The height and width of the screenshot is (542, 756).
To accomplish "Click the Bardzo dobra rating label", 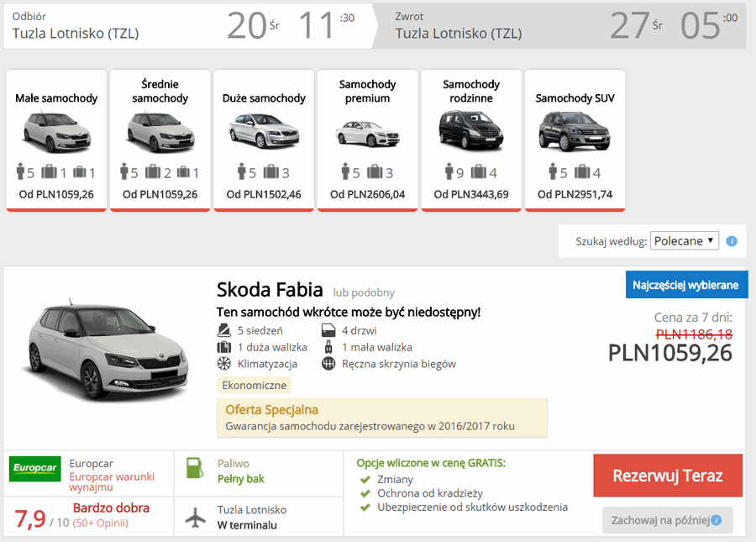I will pyautogui.click(x=111, y=508).
